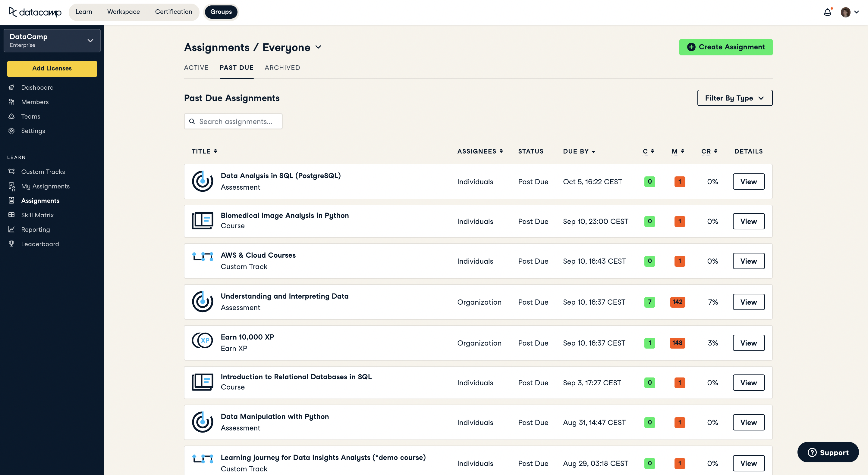Click the Teams sidebar icon
The height and width of the screenshot is (475, 868).
coord(11,116)
